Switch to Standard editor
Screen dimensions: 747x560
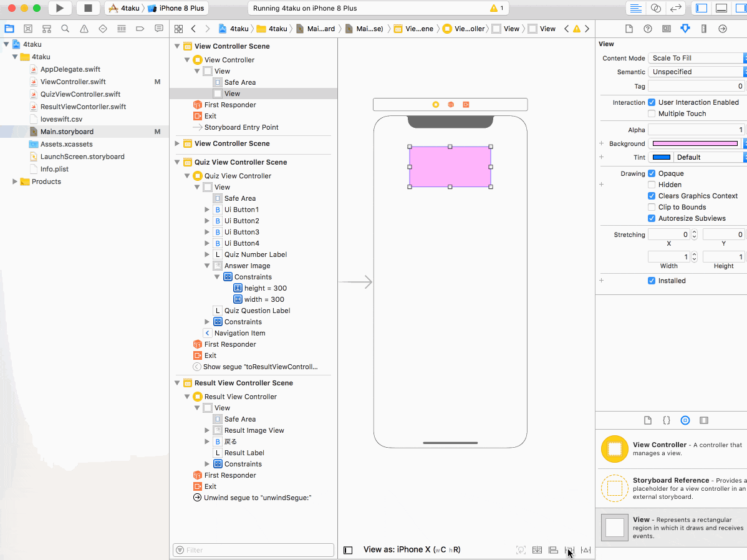click(x=635, y=8)
